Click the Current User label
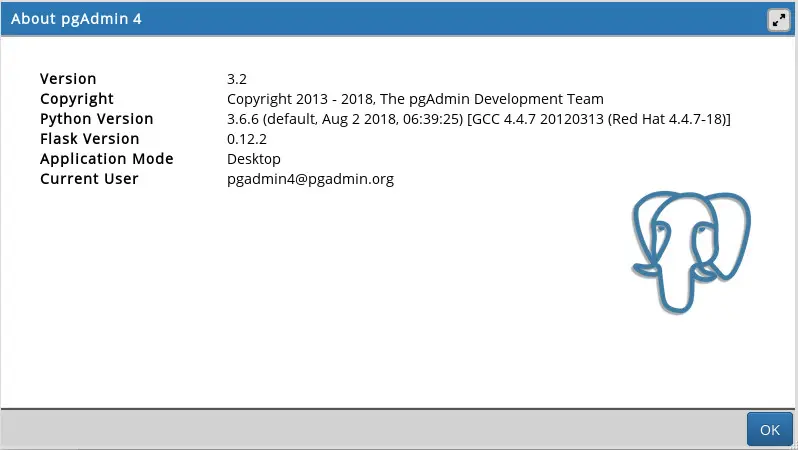The height and width of the screenshot is (450, 798). point(89,179)
